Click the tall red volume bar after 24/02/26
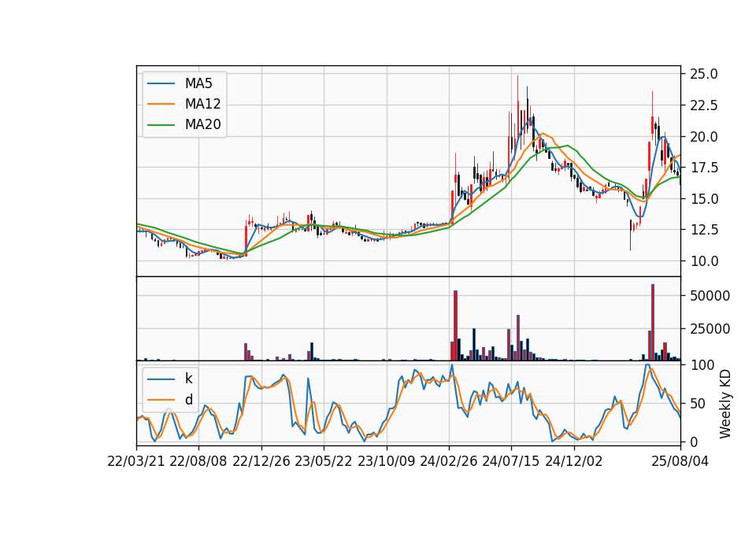The width and height of the screenshot is (756, 543). (x=456, y=326)
